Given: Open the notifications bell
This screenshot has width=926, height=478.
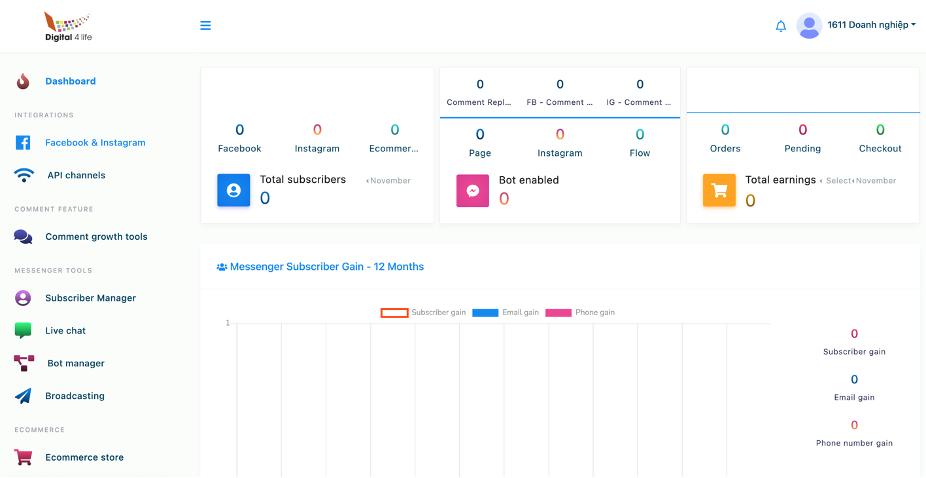Looking at the screenshot, I should pos(781,26).
